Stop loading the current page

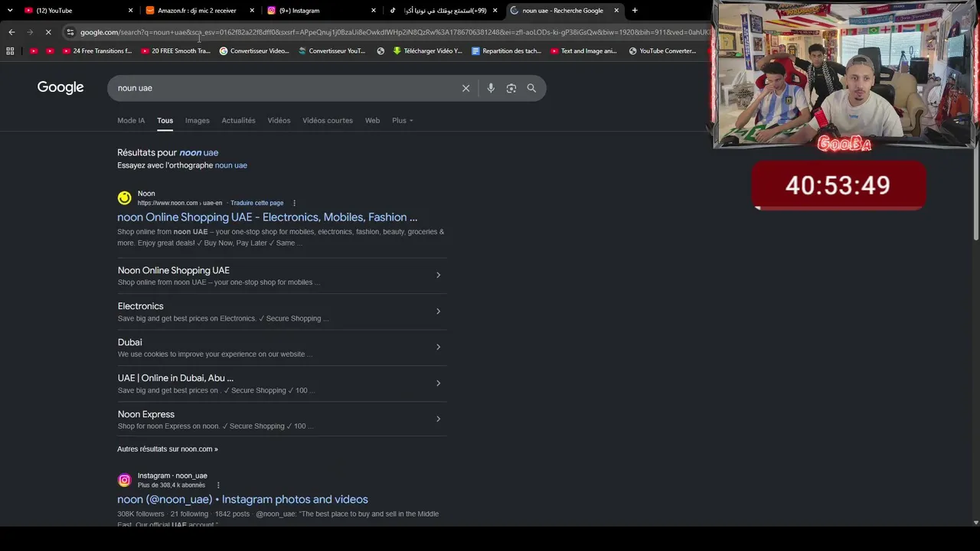47,32
